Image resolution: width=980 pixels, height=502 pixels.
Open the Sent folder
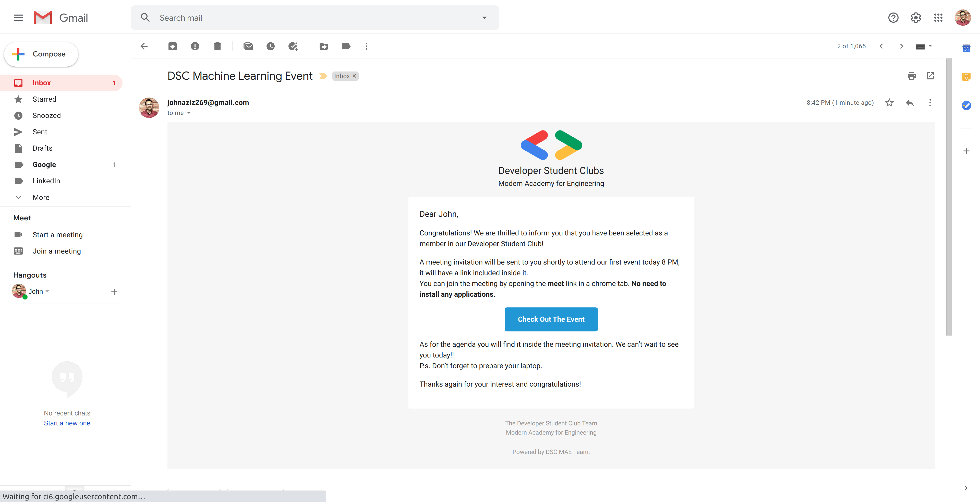(40, 132)
